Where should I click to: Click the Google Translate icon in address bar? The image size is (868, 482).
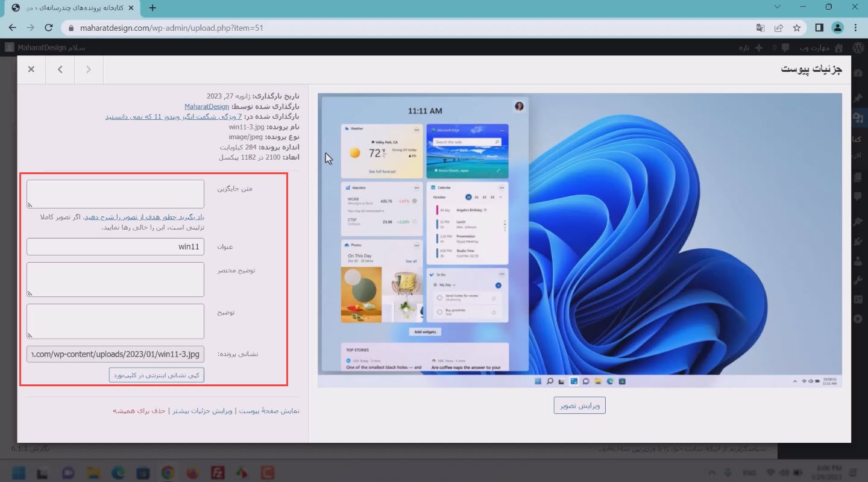coord(761,28)
